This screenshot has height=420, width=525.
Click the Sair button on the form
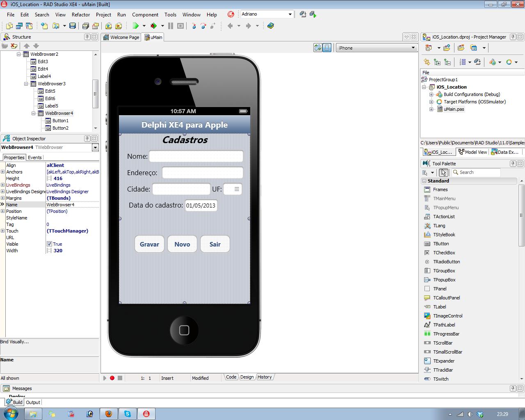pos(215,244)
